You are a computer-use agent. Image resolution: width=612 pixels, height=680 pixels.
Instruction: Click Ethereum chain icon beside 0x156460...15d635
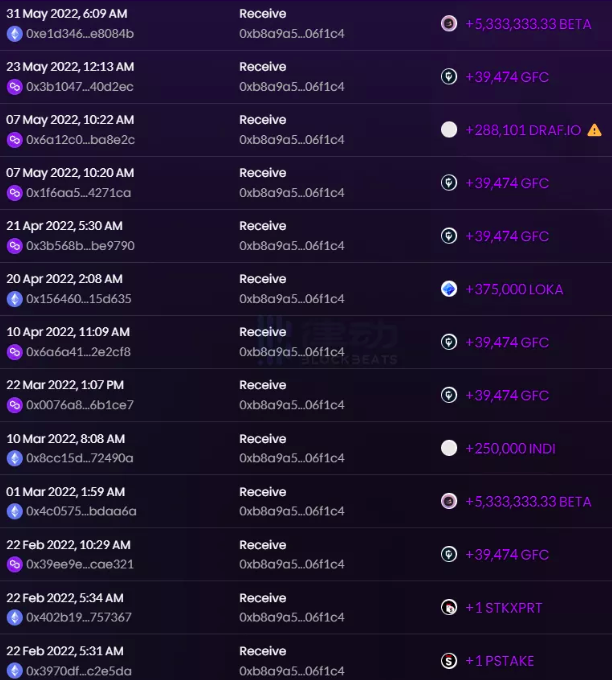[14, 299]
